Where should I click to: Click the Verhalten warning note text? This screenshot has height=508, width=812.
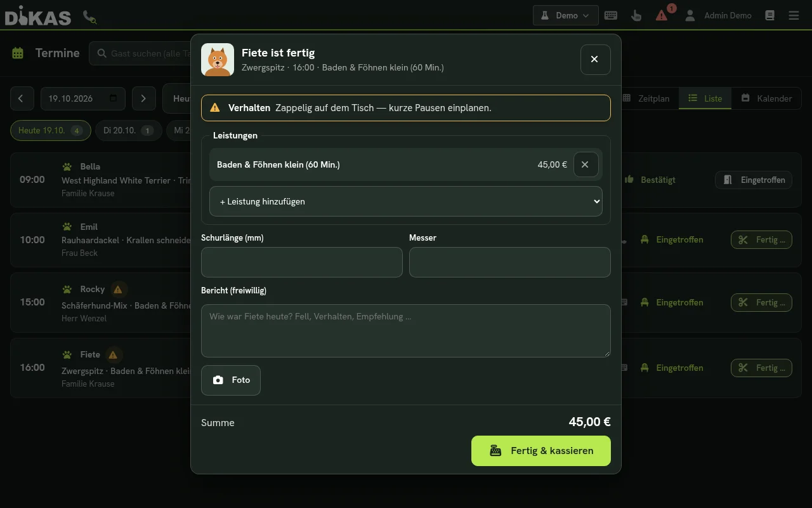pyautogui.click(x=383, y=108)
